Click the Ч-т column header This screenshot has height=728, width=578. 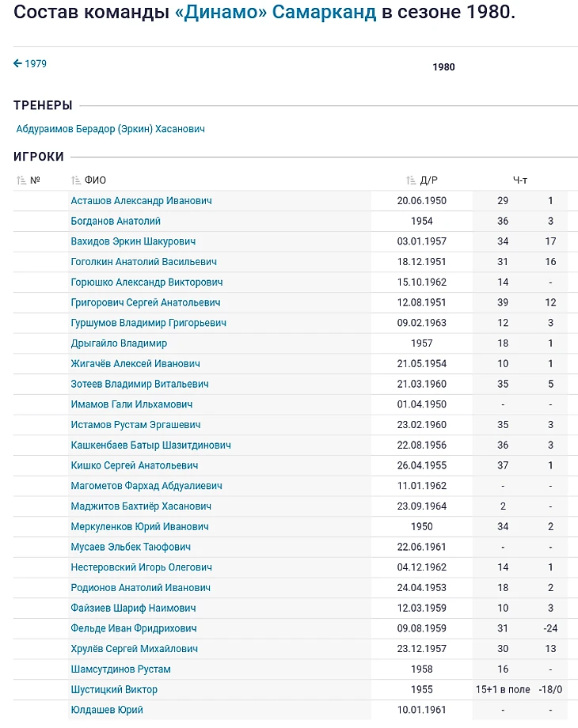[x=520, y=180]
